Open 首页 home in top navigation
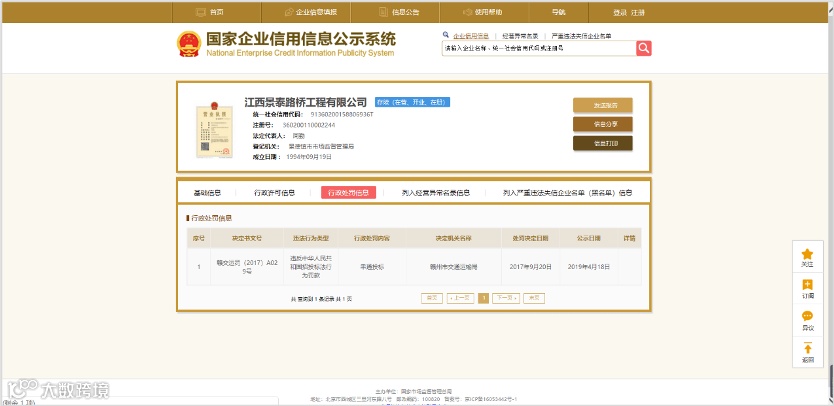 [x=216, y=12]
